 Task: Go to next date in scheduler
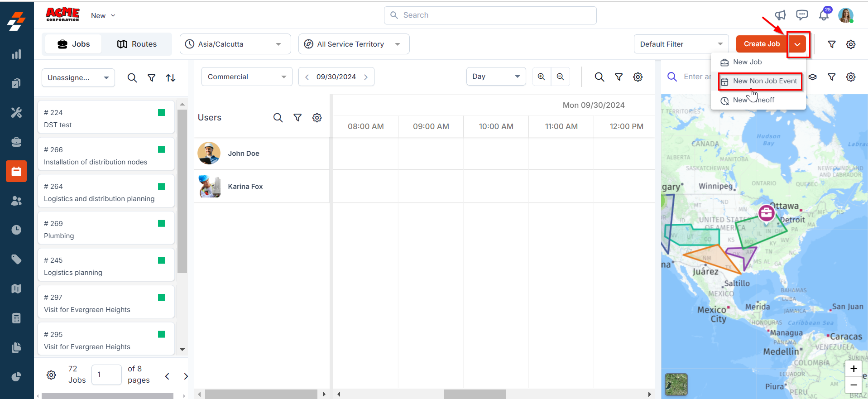366,77
